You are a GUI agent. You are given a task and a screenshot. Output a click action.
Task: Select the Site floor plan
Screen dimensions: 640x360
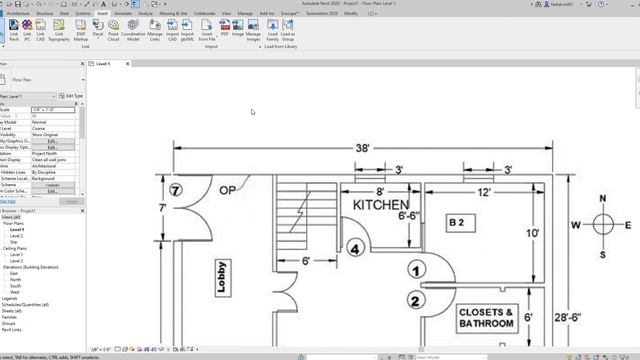[13, 242]
